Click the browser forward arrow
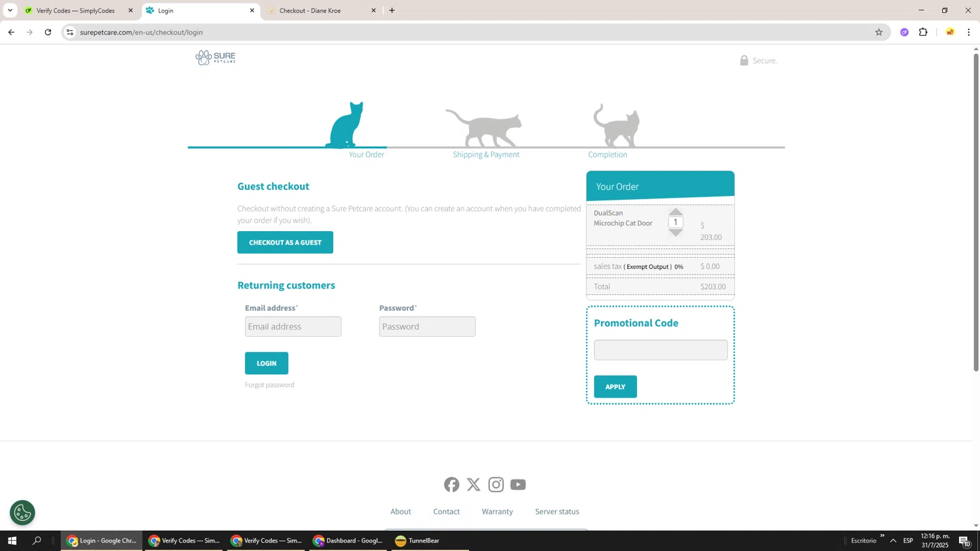980x551 pixels. point(29,32)
